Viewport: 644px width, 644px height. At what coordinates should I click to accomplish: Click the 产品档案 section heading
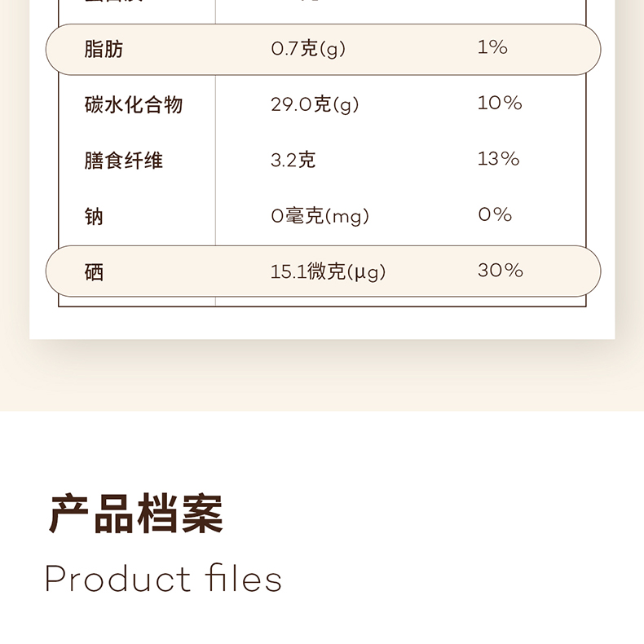tap(136, 514)
